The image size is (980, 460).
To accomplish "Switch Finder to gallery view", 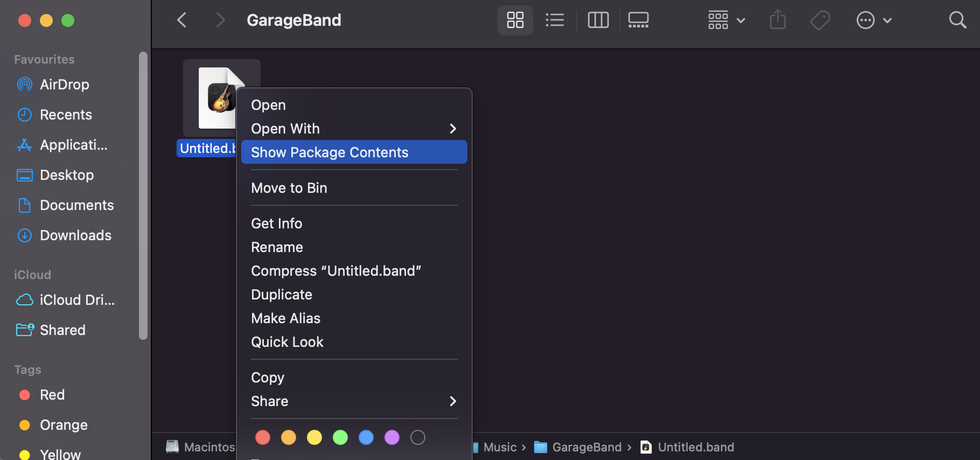I will click(x=639, y=20).
